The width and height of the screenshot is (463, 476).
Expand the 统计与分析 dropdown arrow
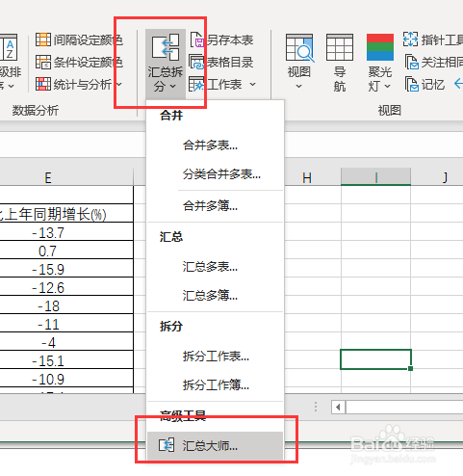[x=118, y=85]
